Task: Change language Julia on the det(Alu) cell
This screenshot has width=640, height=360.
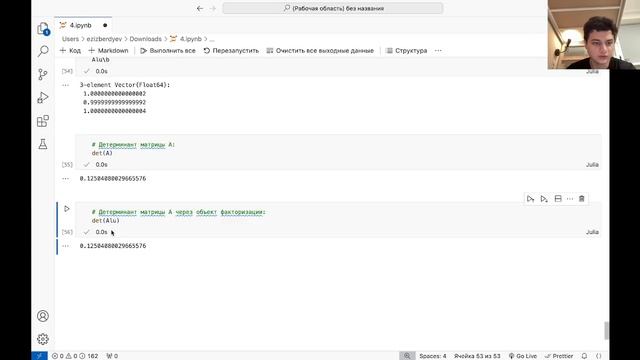Action: [x=592, y=232]
